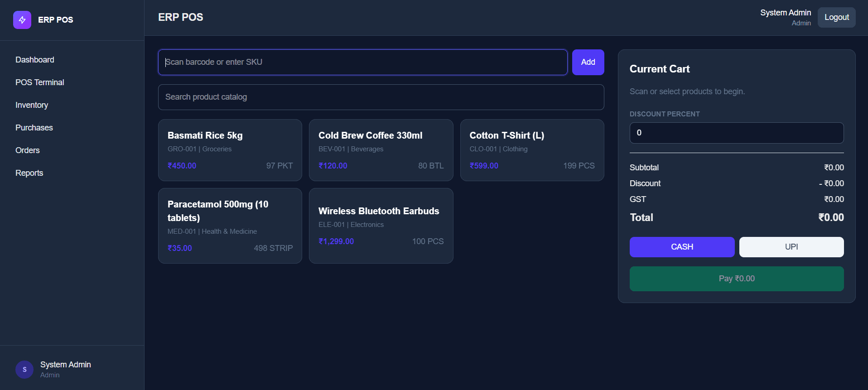Click MED-001 | Health & Medicine text
868x390 pixels.
coord(212,231)
